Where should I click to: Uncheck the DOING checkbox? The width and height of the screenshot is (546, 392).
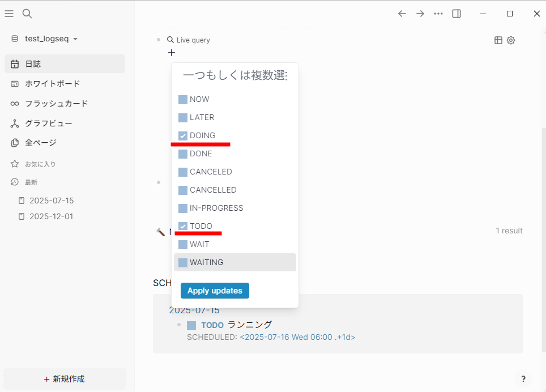tap(183, 136)
